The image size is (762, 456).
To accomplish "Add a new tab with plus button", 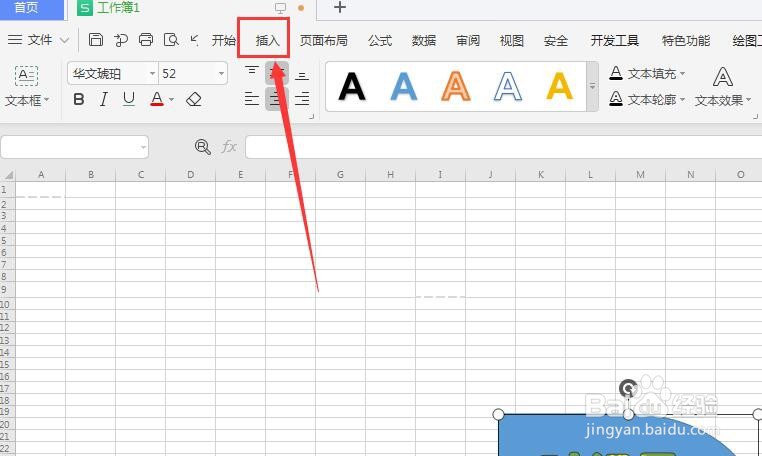I will pyautogui.click(x=340, y=7).
